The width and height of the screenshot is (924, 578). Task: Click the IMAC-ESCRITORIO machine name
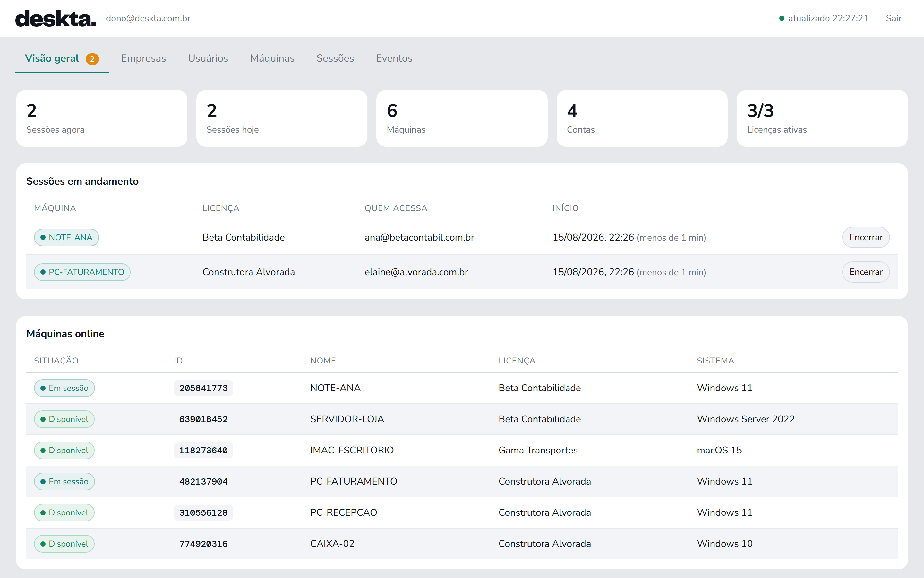352,450
